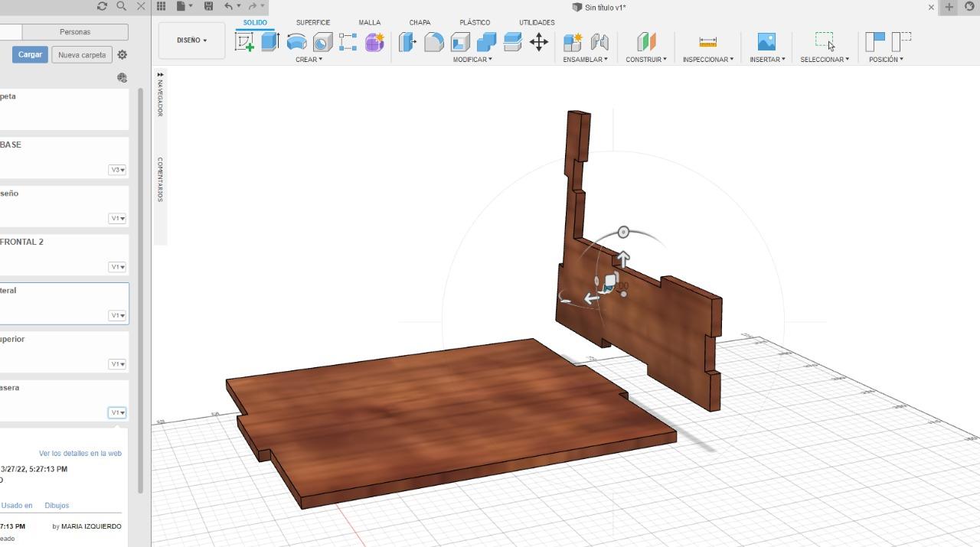Viewport: 980px width, 547px height.
Task: Select the Offset Plane construct tool
Action: point(646,42)
